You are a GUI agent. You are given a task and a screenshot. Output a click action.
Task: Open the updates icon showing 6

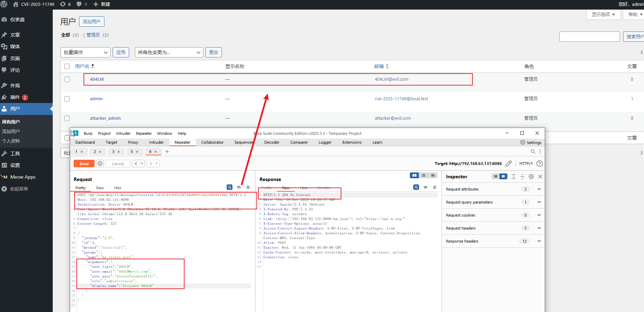tap(65, 4)
